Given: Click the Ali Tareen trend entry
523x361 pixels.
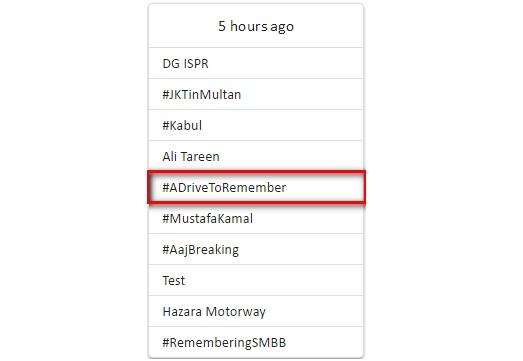Looking at the screenshot, I should pyautogui.click(x=256, y=156).
